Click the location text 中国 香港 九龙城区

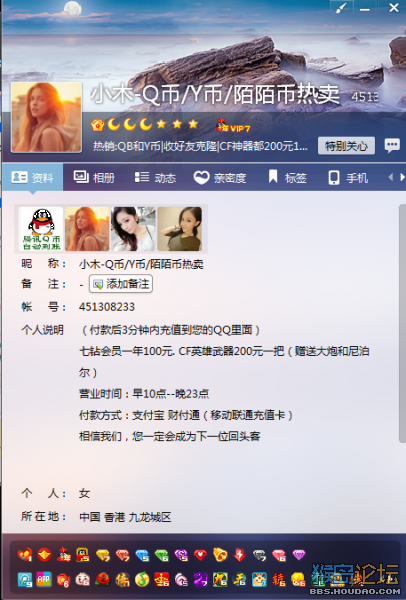(x=125, y=517)
